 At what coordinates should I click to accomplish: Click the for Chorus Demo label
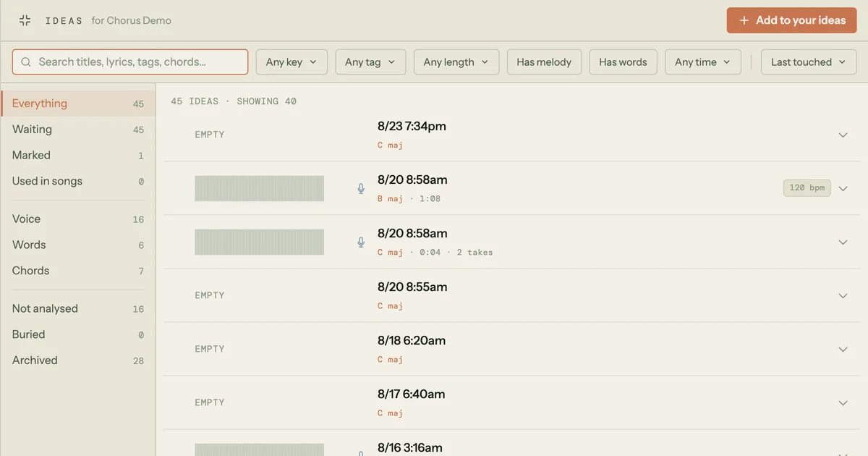click(131, 20)
